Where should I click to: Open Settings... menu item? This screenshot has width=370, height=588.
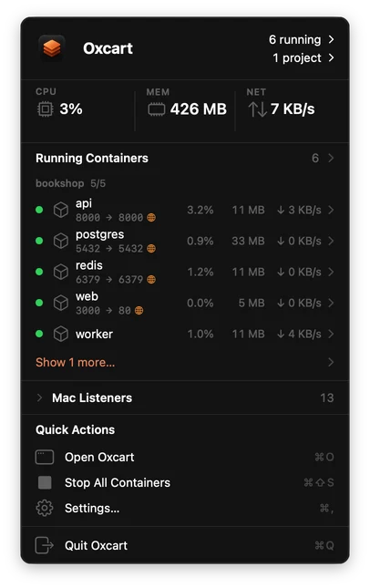tap(185, 508)
